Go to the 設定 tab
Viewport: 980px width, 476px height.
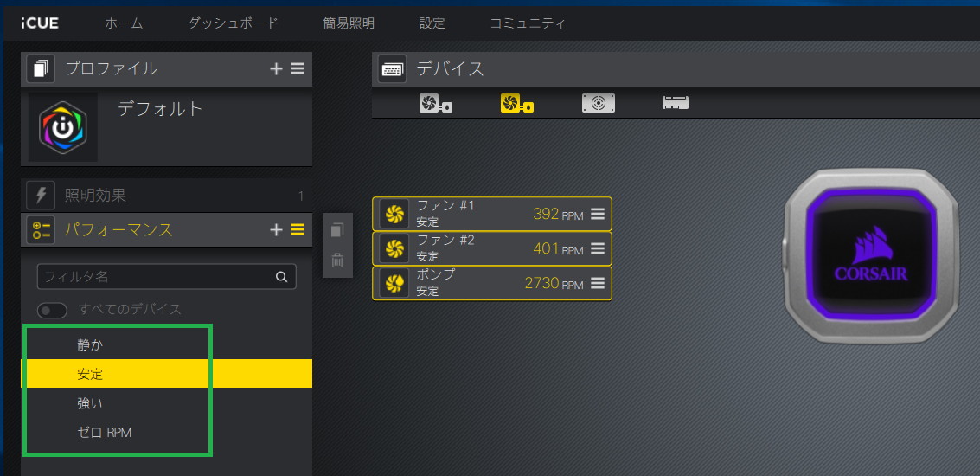pos(432,23)
